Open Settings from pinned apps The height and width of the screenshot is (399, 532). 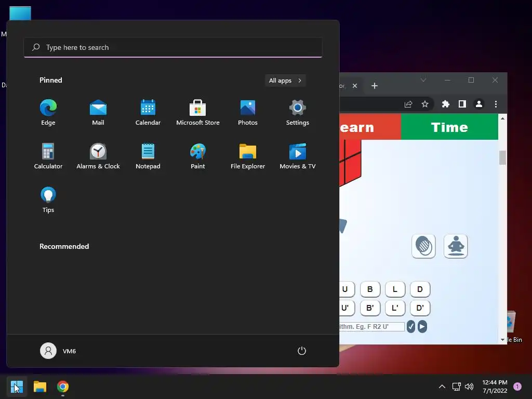298,113
